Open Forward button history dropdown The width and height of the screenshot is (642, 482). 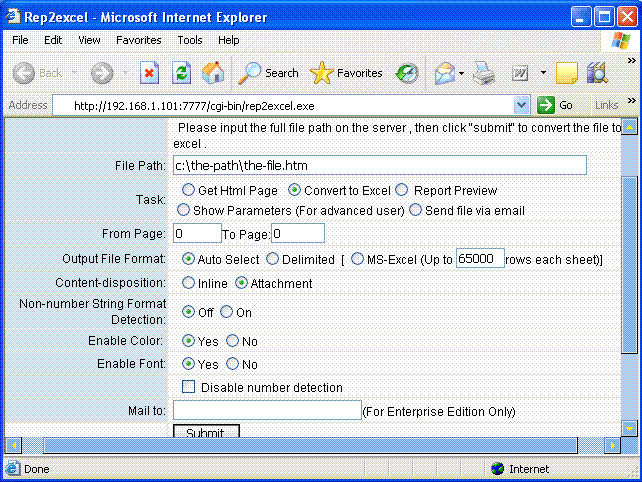pos(126,73)
